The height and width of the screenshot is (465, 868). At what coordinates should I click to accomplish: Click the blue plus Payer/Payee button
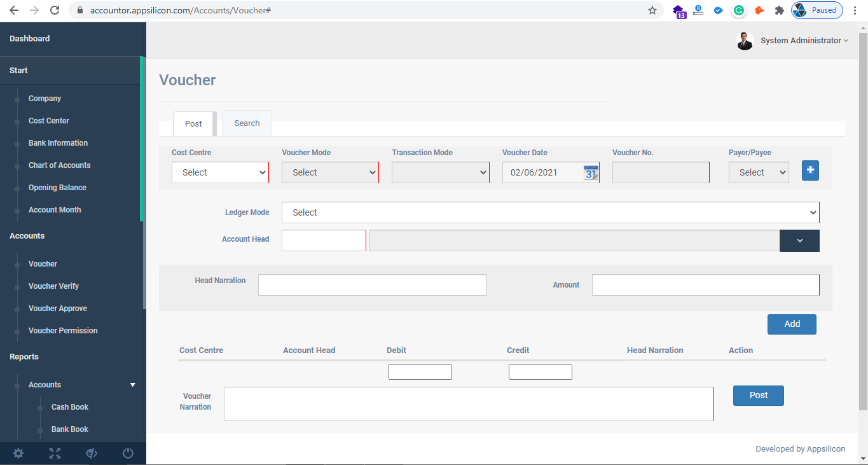[810, 170]
